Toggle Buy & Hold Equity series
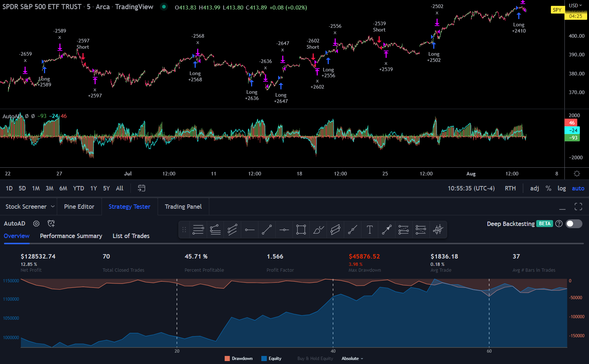The image size is (589, 364). pos(315,359)
